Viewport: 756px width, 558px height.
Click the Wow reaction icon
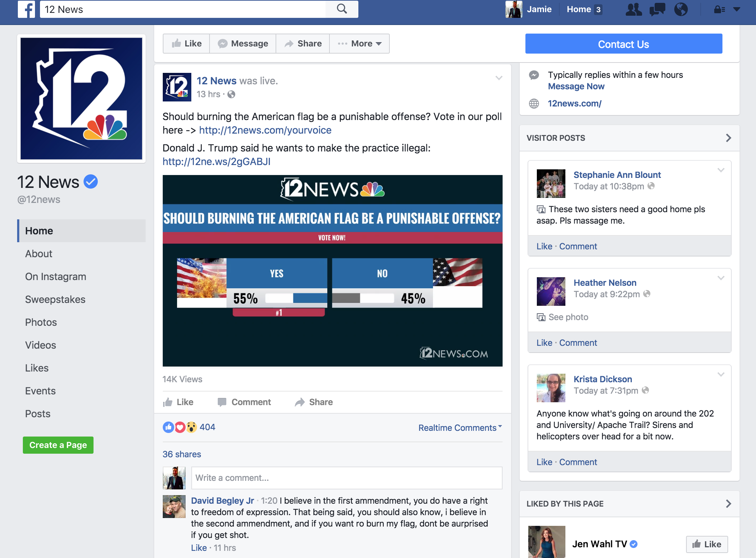[191, 427]
